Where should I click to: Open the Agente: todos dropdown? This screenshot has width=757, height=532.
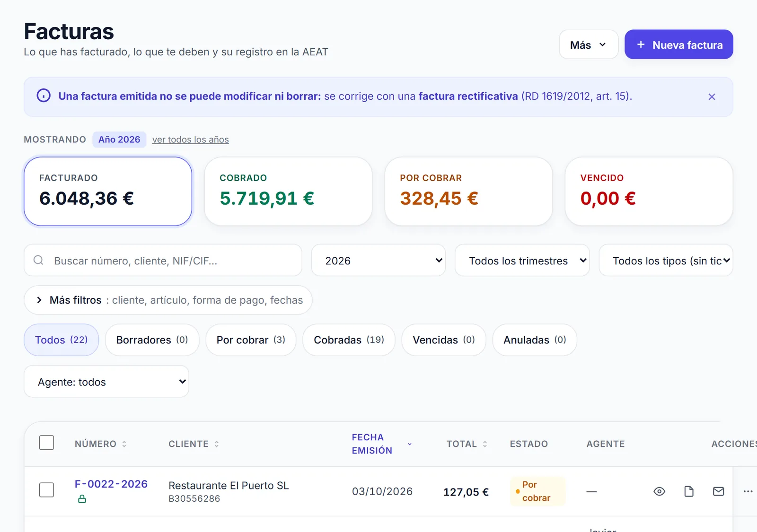click(106, 381)
